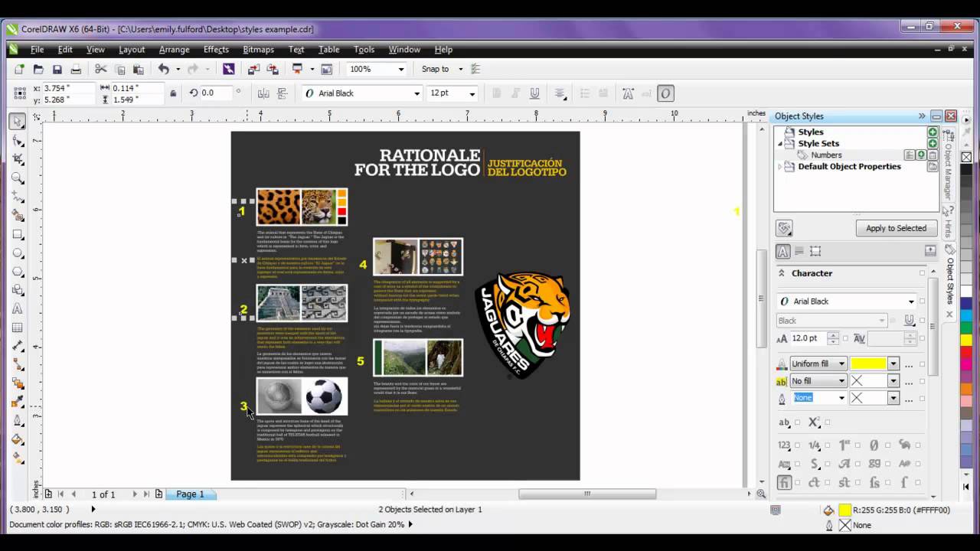Open the Arrange menu
The image size is (980, 551).
[174, 49]
